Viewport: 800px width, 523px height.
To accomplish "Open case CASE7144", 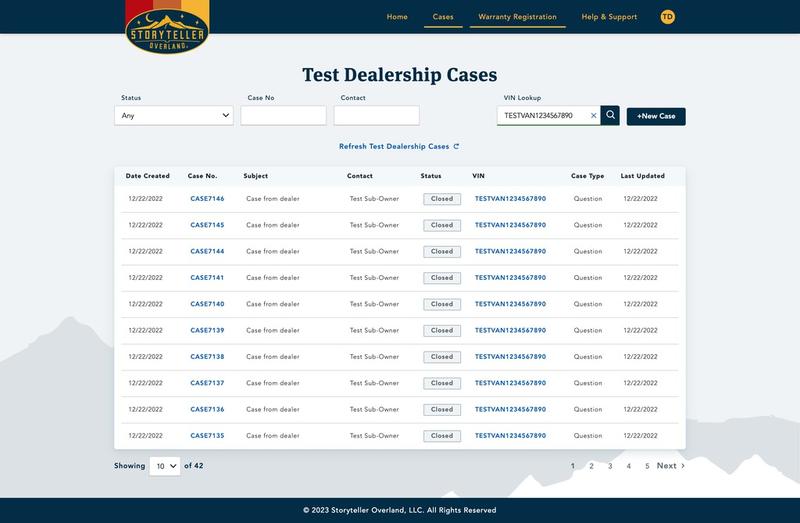I will 207,252.
